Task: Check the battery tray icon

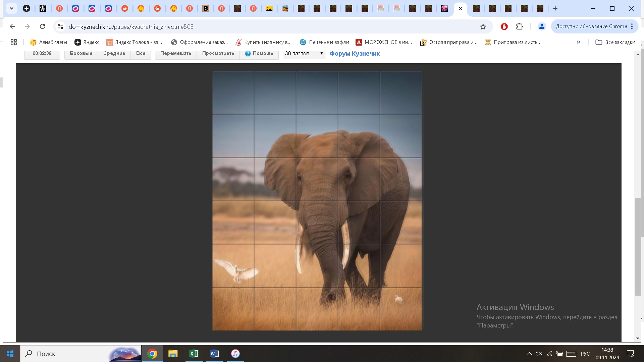Action: [x=559, y=354]
